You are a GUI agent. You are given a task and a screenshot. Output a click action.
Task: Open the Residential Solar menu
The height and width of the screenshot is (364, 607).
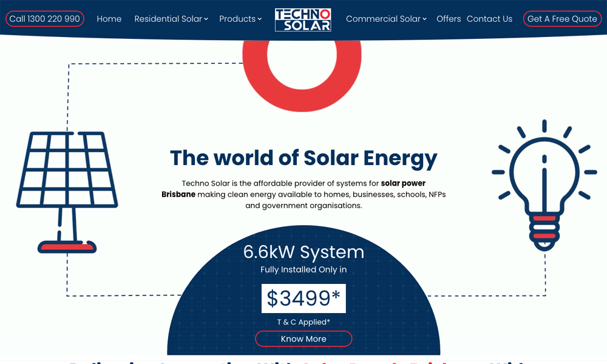pos(168,19)
